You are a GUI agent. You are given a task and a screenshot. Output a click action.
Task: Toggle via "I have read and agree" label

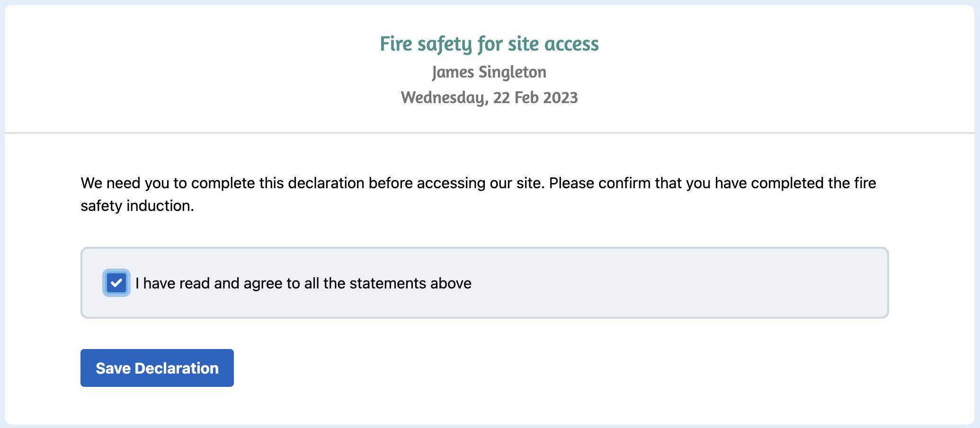pyautogui.click(x=303, y=283)
